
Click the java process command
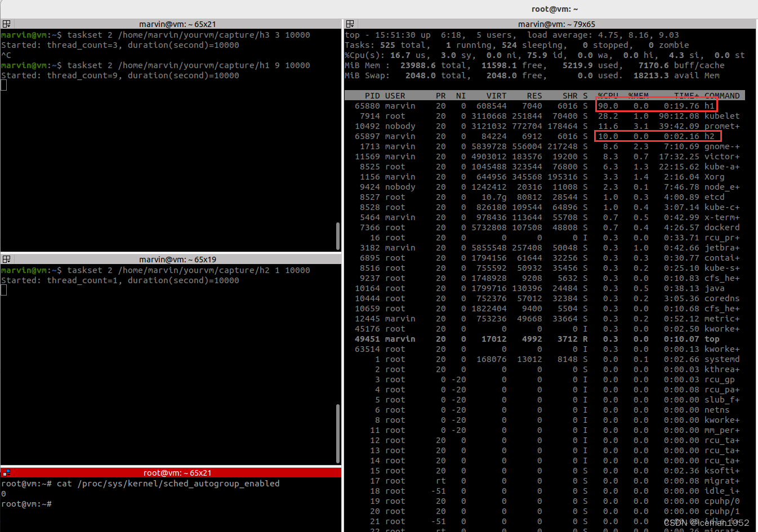click(715, 288)
